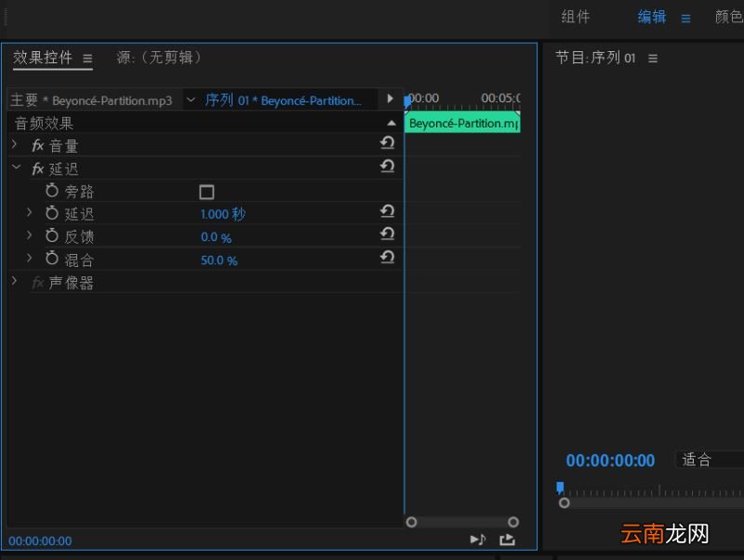Toggle animation stopwatch for 旁路
This screenshot has height=560, width=744.
tap(52, 191)
